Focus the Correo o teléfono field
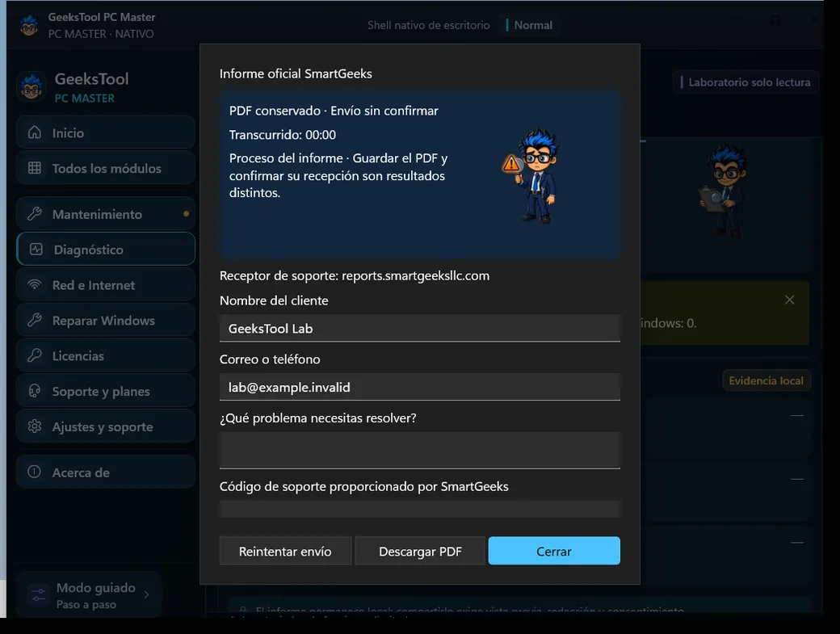The width and height of the screenshot is (840, 634). 420,387
